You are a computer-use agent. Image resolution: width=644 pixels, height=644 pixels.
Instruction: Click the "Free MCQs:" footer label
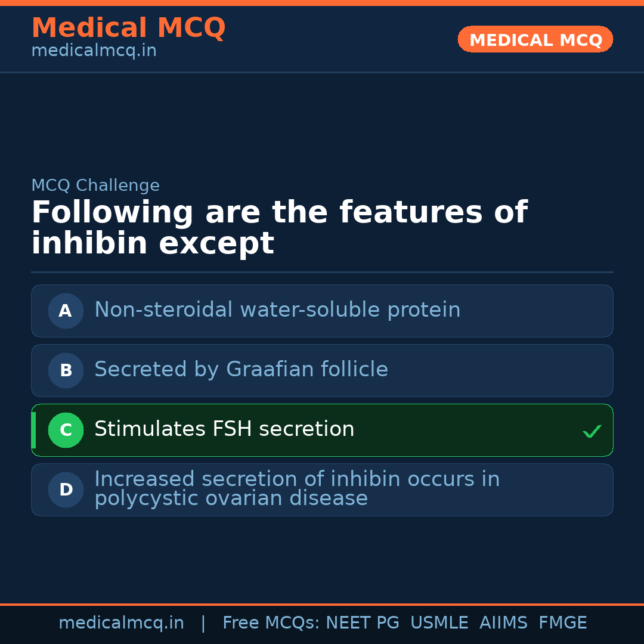pyautogui.click(x=271, y=623)
